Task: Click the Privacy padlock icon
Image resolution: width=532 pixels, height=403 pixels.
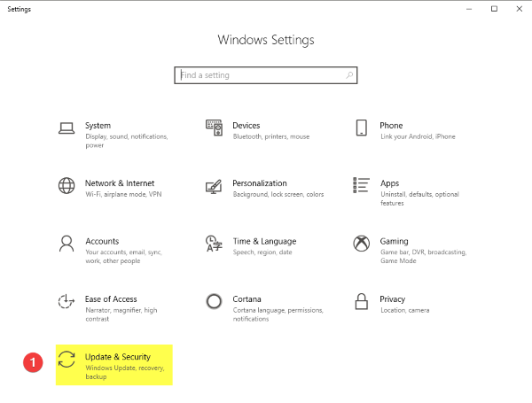Action: [362, 301]
